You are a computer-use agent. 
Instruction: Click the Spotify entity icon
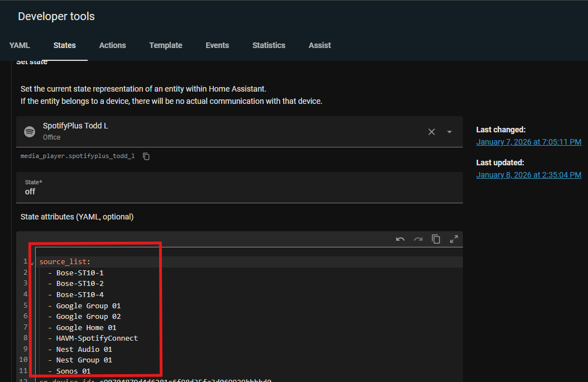pyautogui.click(x=30, y=132)
